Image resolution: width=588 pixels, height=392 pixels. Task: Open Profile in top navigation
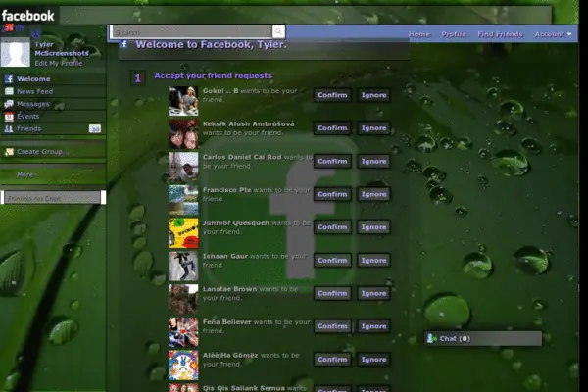[x=454, y=34]
